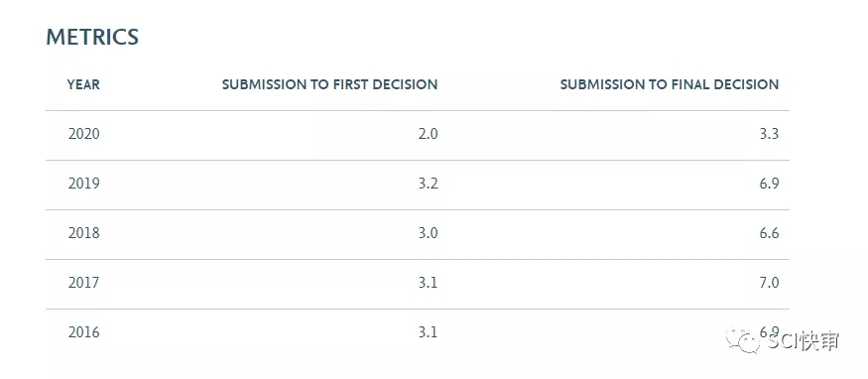Click the 3.3 final decision value

point(770,134)
